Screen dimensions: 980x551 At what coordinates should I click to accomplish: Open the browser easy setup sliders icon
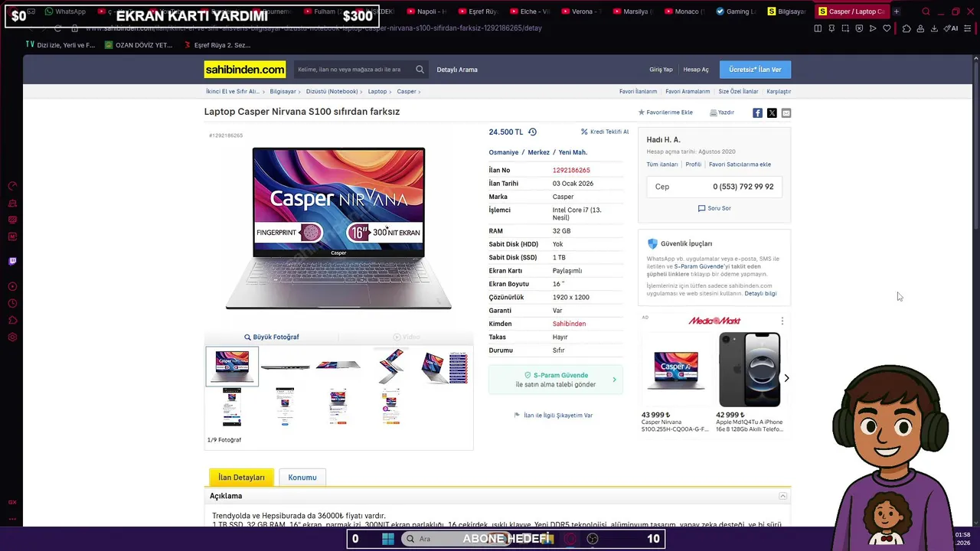tap(969, 28)
